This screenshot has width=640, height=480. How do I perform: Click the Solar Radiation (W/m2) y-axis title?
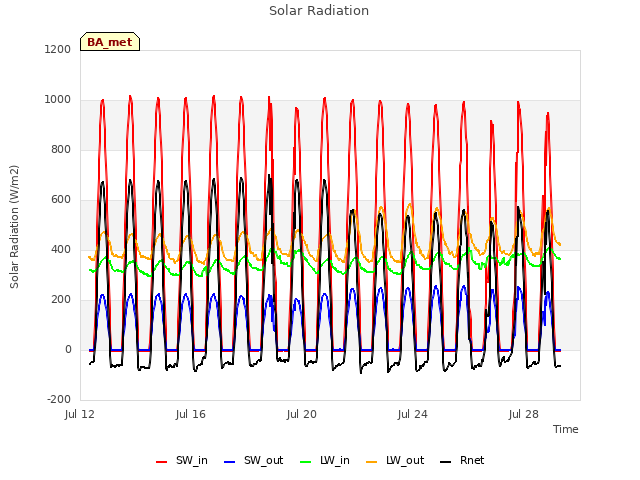[x=14, y=227]
